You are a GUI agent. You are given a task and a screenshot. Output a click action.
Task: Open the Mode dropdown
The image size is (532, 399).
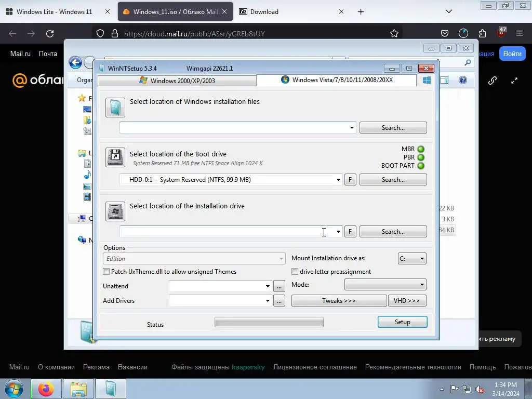point(385,285)
